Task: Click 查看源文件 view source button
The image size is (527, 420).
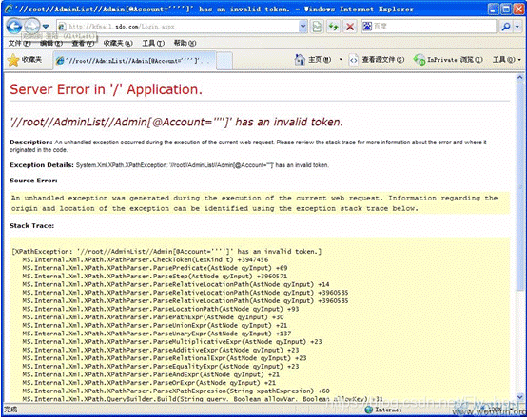Action: click(x=377, y=60)
